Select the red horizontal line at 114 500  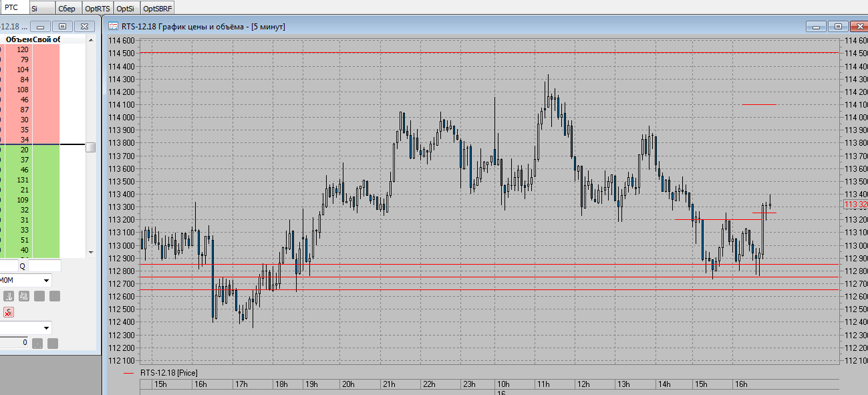pyautogui.click(x=489, y=52)
